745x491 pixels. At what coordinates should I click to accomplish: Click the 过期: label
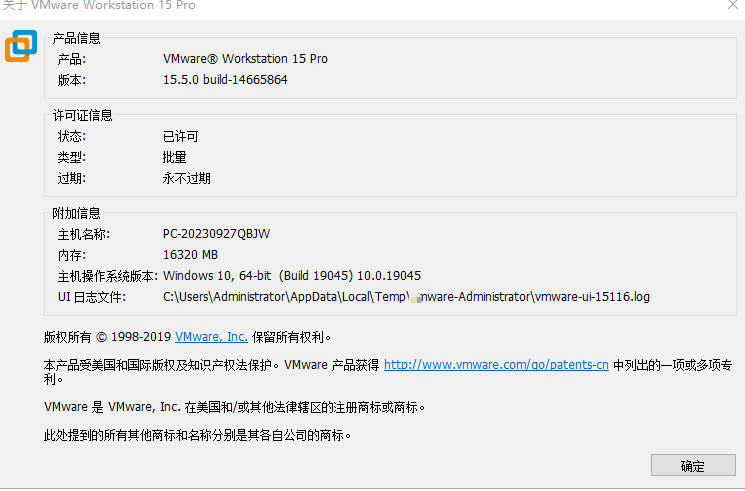[72, 178]
